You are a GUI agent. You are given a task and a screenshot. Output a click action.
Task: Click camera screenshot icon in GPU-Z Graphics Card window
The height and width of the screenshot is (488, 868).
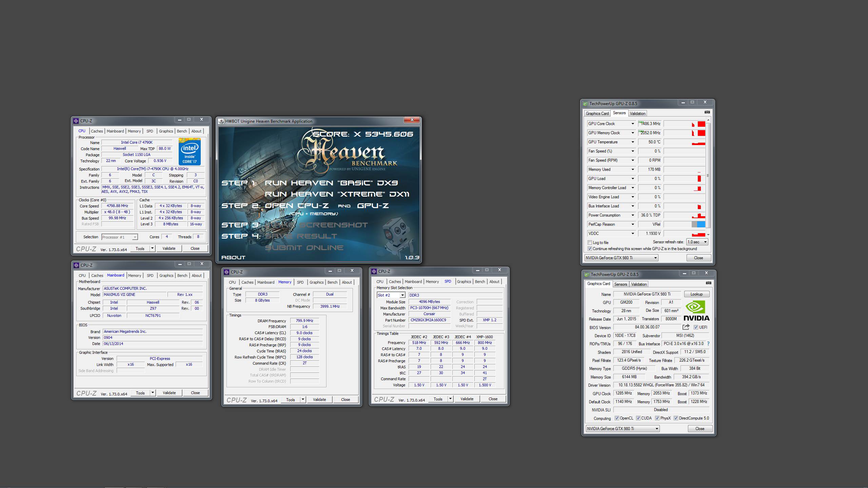click(708, 283)
